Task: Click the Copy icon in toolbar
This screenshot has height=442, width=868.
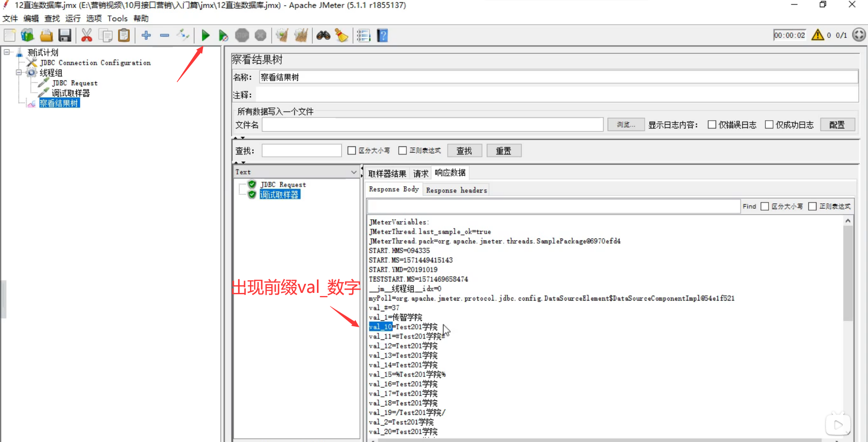Action: click(105, 35)
